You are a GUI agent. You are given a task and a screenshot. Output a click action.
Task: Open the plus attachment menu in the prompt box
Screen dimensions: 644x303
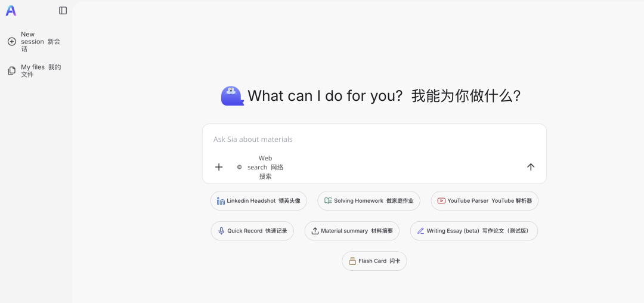pos(219,167)
